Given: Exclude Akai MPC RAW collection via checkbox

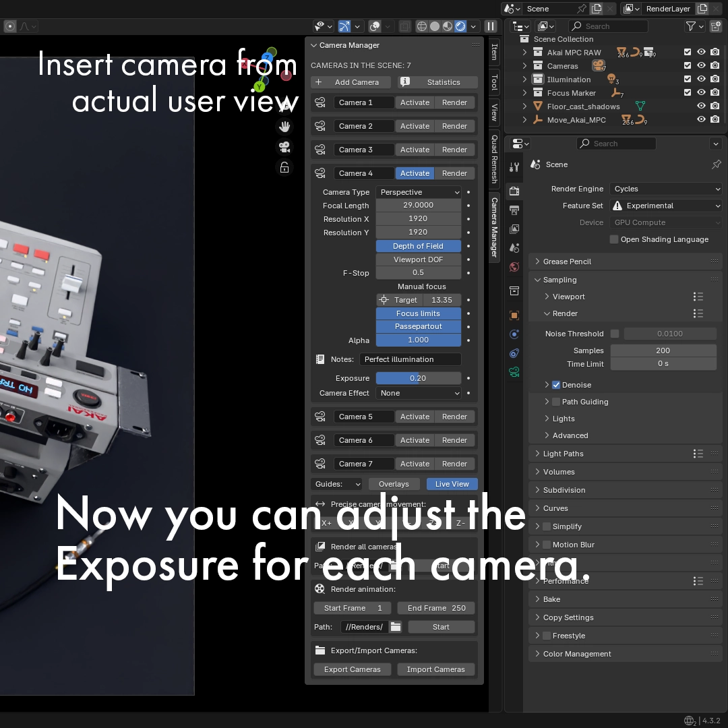Looking at the screenshot, I should click(x=688, y=52).
